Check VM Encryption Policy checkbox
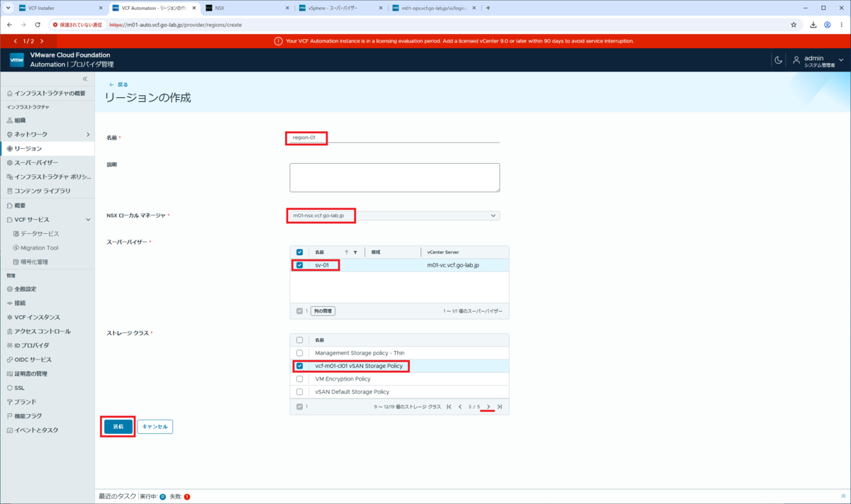The image size is (851, 504). tap(299, 379)
